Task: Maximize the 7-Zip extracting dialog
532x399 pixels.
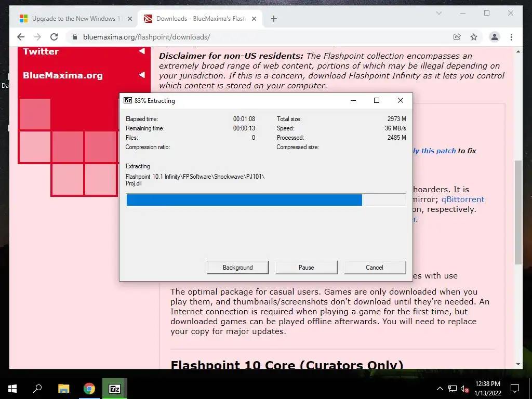Action: click(x=377, y=100)
